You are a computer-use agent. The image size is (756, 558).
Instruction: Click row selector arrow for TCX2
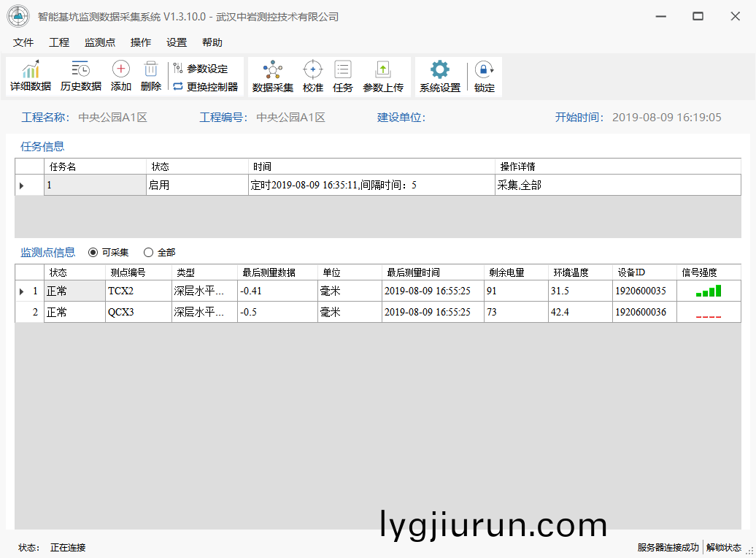22,291
